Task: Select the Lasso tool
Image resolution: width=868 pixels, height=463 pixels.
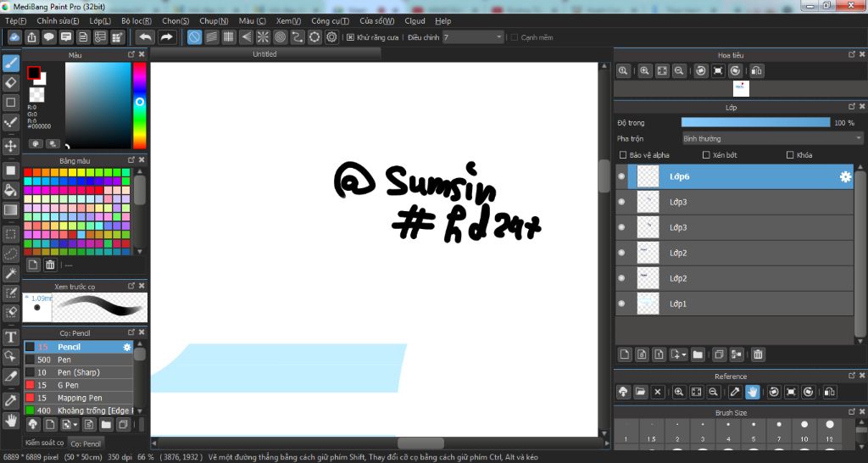Action: pyautogui.click(x=10, y=254)
